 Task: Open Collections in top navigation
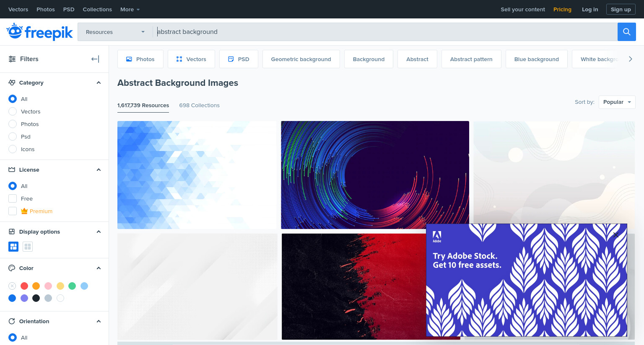click(x=97, y=9)
